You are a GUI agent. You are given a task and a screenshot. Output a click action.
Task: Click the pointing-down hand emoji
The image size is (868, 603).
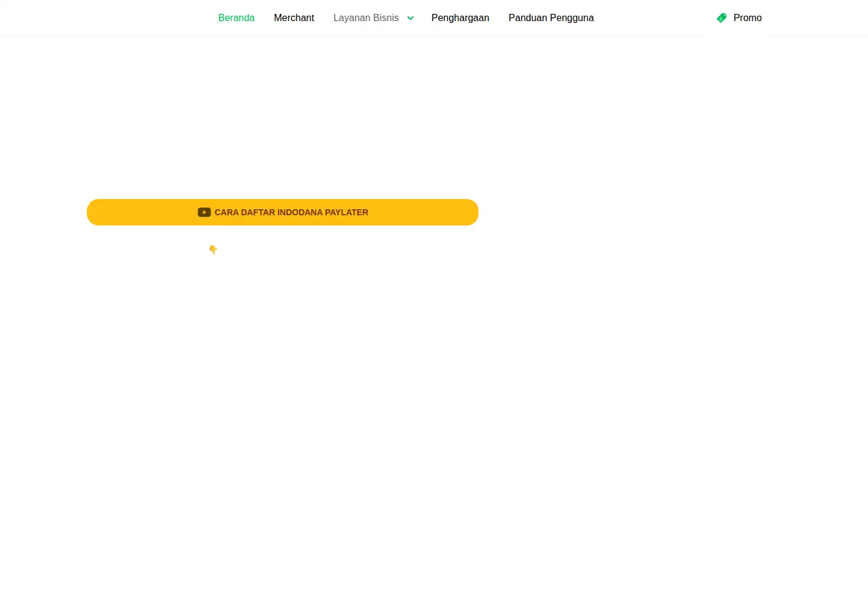click(x=213, y=250)
